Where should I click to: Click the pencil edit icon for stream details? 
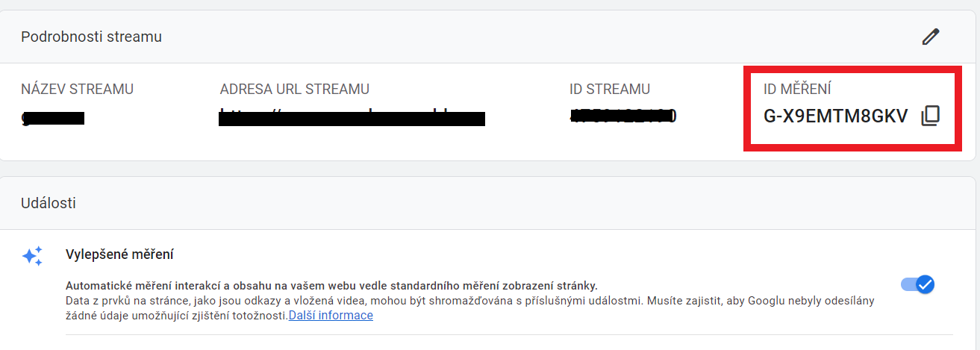click(x=930, y=37)
